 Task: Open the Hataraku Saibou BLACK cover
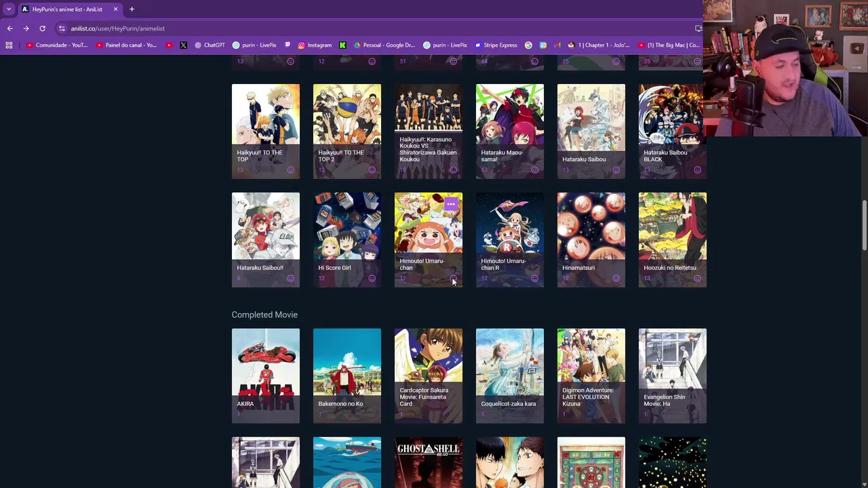click(x=673, y=131)
